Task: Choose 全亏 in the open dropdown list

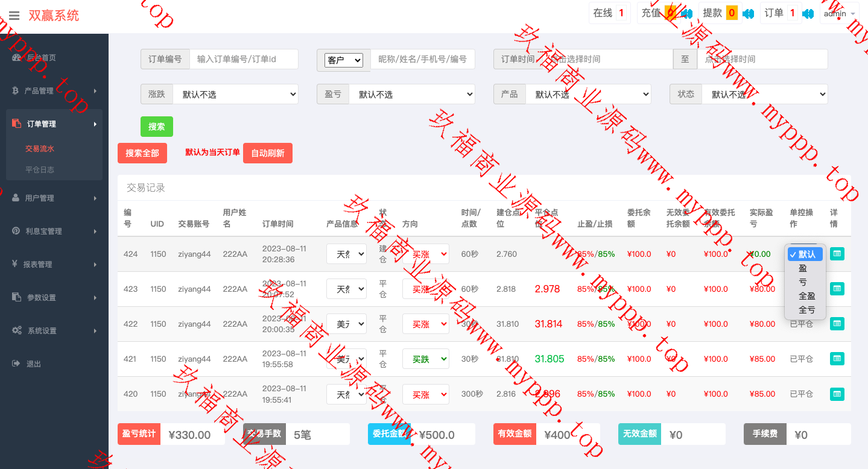Action: (x=805, y=310)
